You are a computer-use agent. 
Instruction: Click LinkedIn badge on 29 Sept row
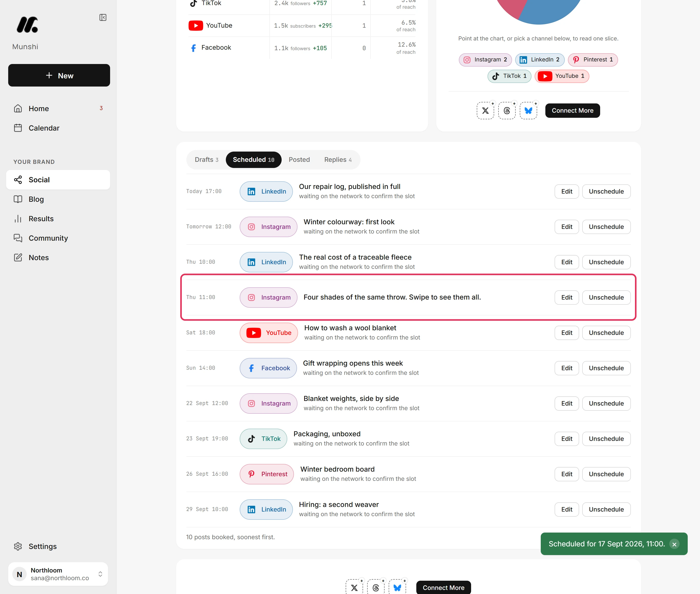[266, 510]
